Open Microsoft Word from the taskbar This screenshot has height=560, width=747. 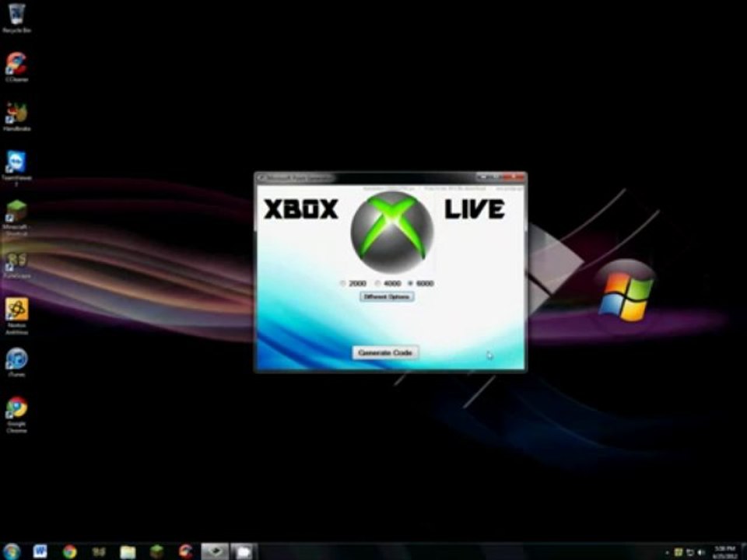(40, 551)
